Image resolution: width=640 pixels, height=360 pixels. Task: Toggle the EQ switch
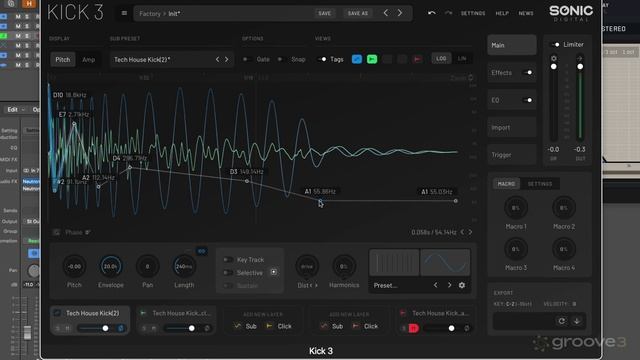(x=528, y=100)
